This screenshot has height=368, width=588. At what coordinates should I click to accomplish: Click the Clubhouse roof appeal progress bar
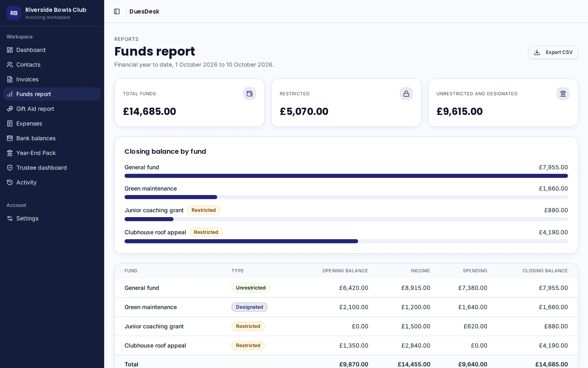pos(346,241)
